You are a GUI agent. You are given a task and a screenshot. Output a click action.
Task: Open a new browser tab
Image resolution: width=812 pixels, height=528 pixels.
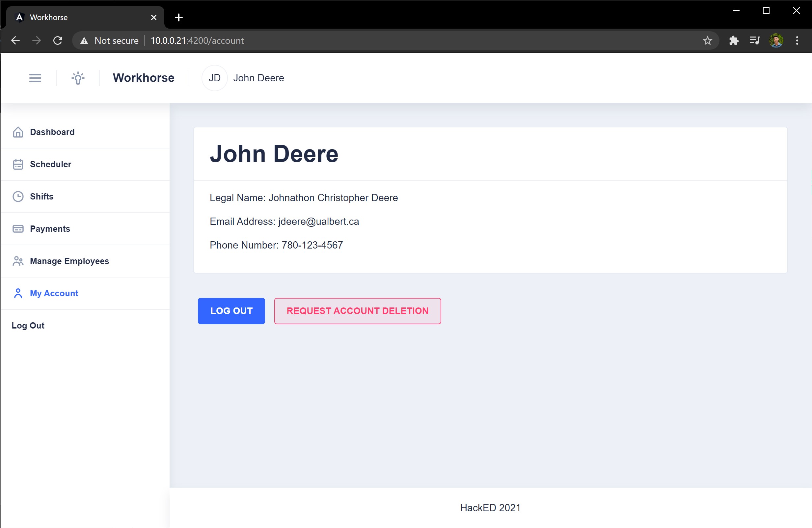click(x=179, y=17)
